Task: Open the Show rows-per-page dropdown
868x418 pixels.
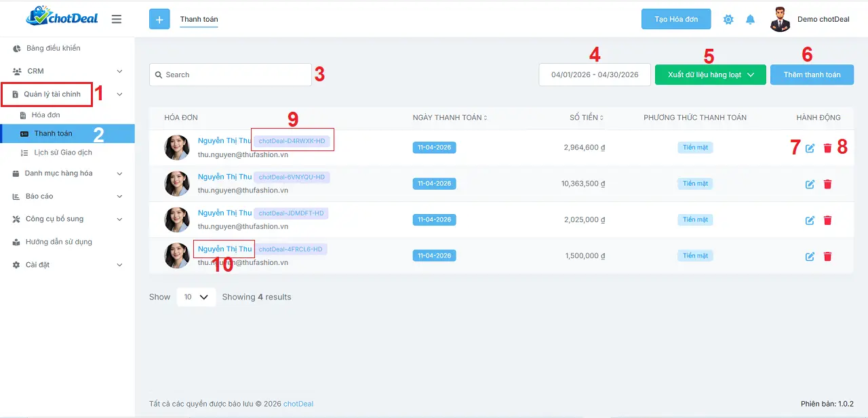Action: 196,297
